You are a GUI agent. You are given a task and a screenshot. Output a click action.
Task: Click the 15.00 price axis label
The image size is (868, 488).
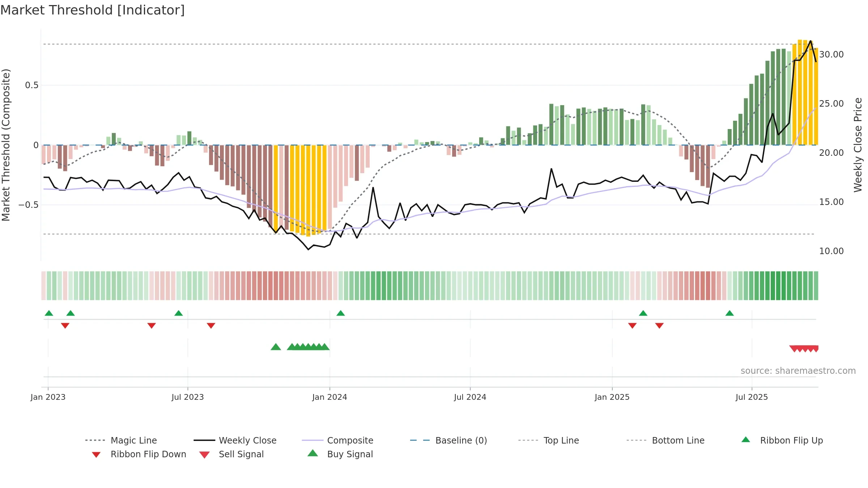coord(831,202)
